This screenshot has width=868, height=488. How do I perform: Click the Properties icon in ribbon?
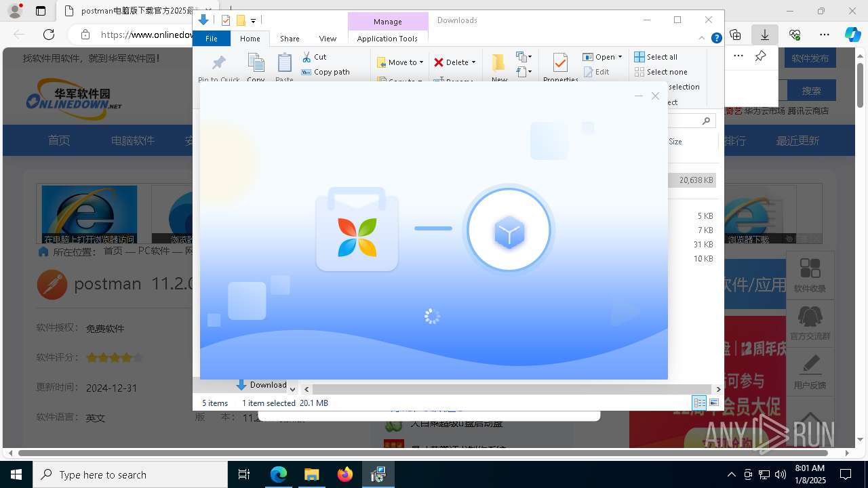560,63
